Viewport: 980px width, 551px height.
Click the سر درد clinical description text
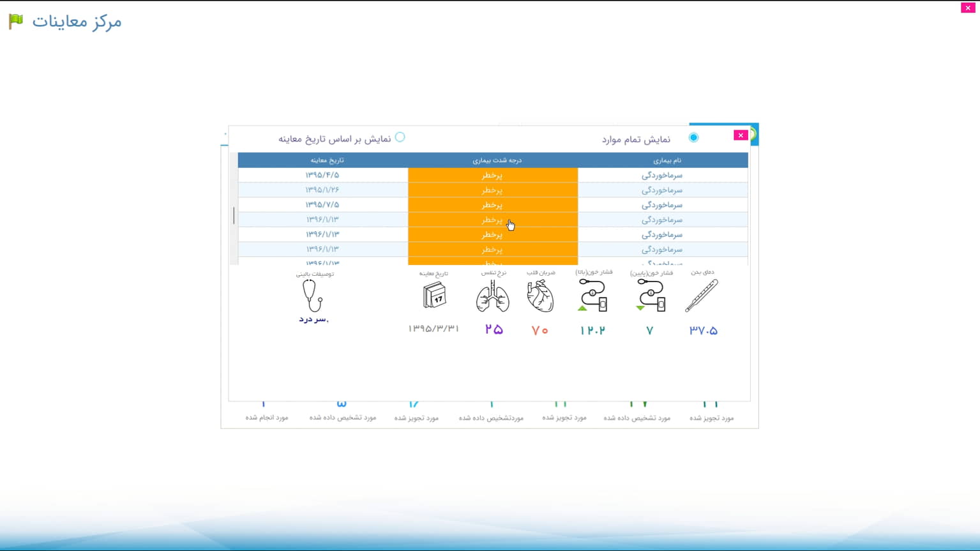click(313, 319)
